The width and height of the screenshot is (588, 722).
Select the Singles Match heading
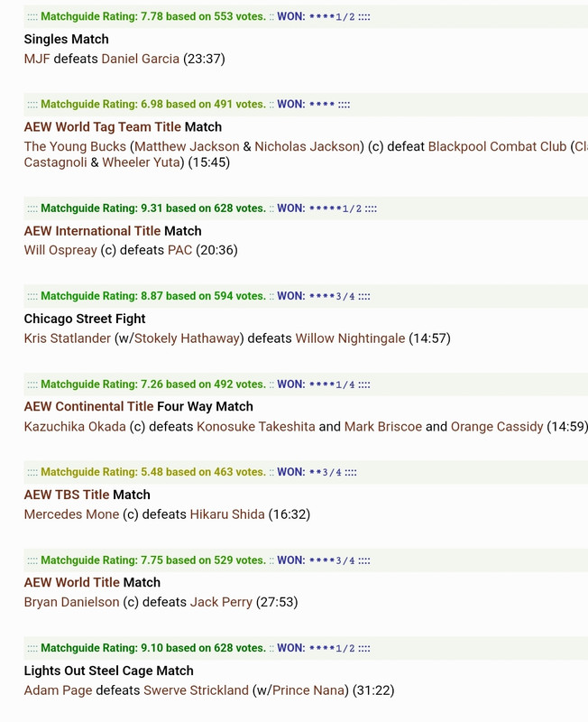[x=66, y=39]
